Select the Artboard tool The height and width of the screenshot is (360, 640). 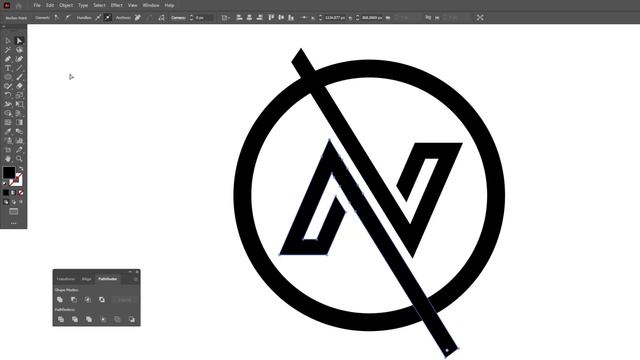pyautogui.click(x=8, y=150)
